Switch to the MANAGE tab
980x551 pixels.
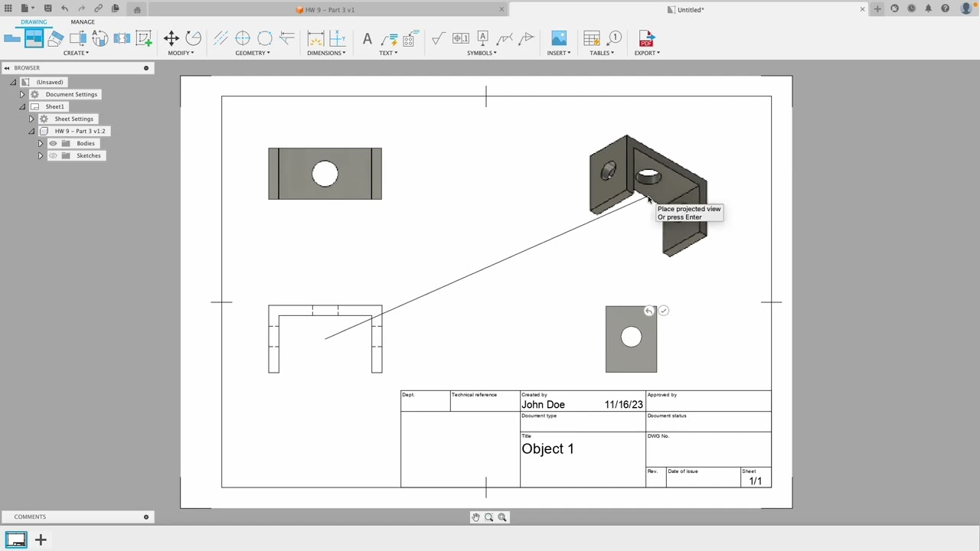[83, 21]
